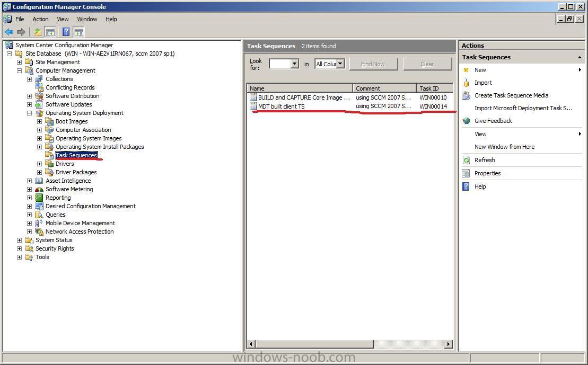Screen dimensions: 588x365
Task: Open the View menu
Action: (63, 19)
